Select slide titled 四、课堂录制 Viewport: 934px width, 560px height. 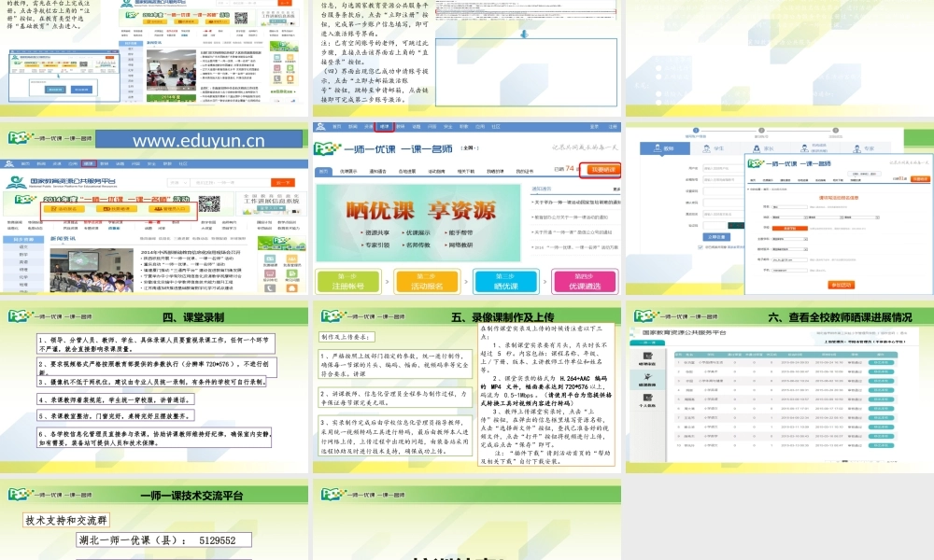154,386
